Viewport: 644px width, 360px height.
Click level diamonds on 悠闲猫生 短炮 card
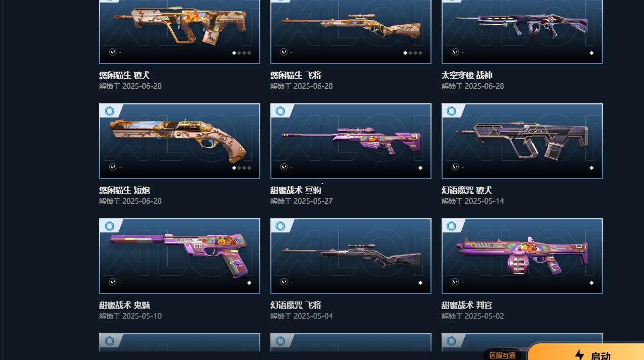(x=242, y=168)
